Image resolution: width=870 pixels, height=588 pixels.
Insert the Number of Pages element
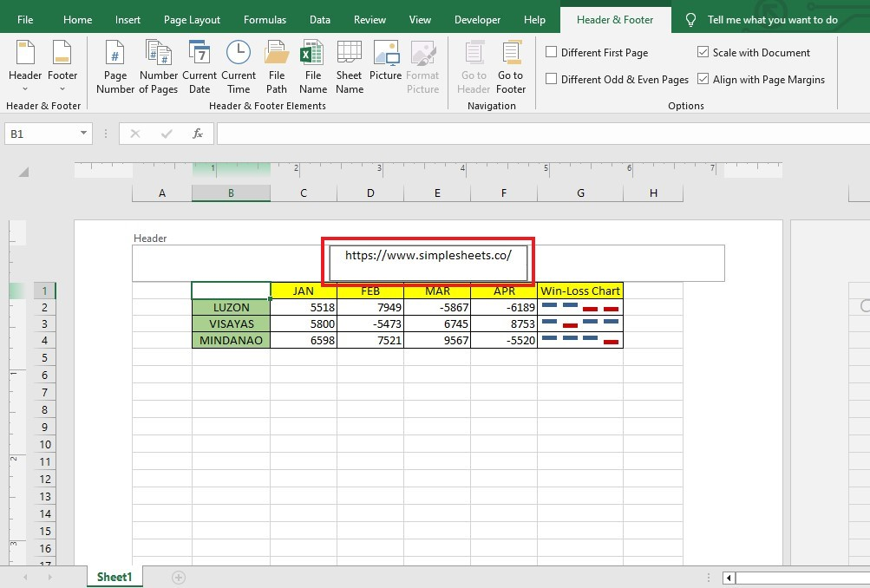tap(158, 65)
